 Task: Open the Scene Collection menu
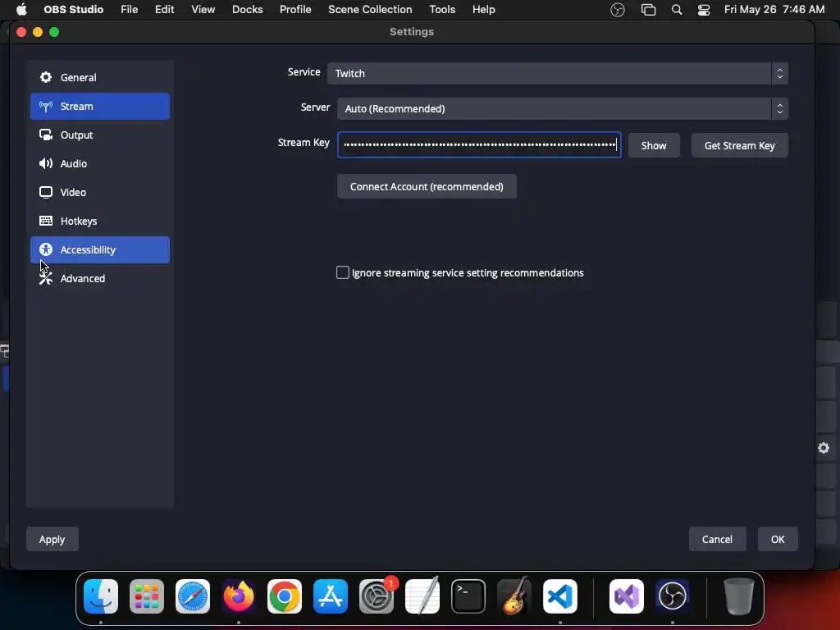(x=370, y=10)
